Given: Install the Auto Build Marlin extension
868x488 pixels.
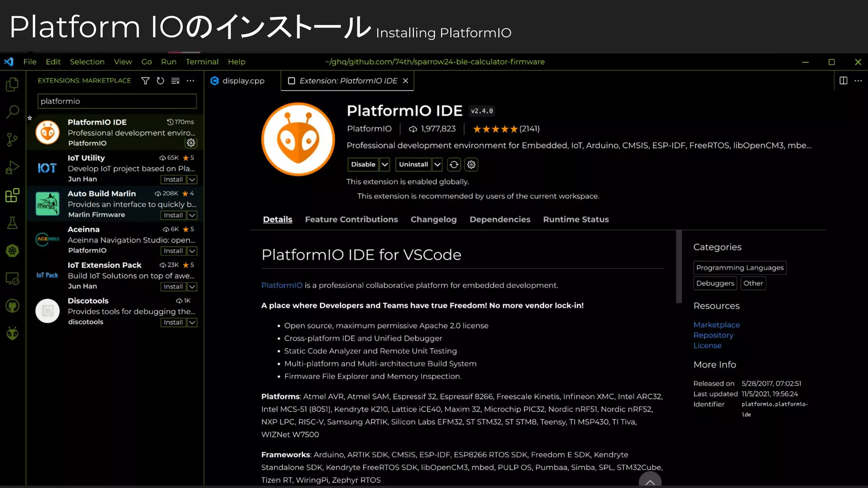Looking at the screenshot, I should tap(173, 215).
